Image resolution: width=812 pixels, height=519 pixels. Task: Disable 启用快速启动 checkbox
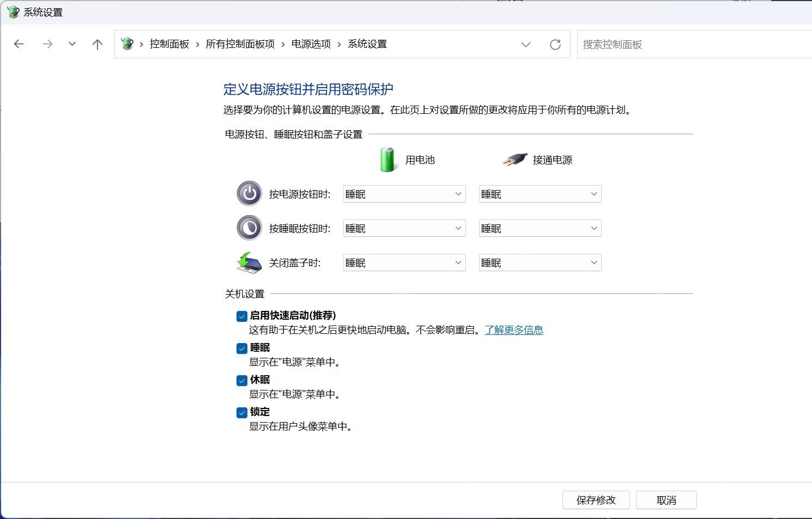click(242, 316)
